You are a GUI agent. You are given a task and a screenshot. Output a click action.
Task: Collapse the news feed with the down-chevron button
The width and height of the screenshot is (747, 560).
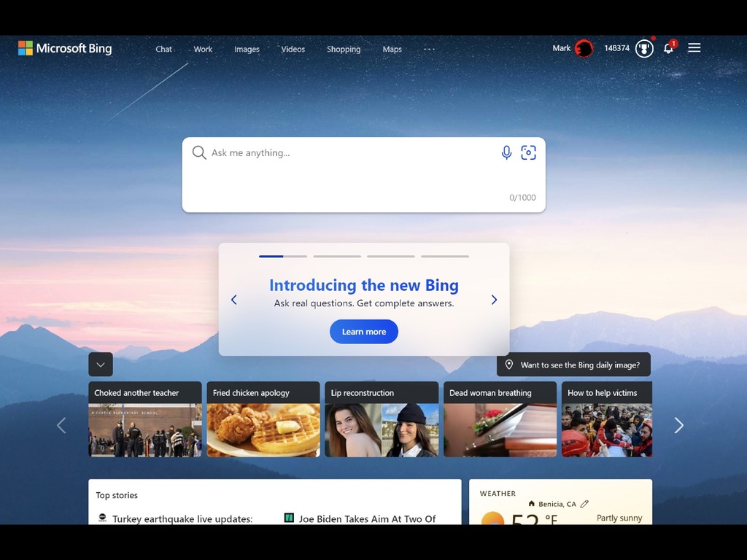point(101,365)
